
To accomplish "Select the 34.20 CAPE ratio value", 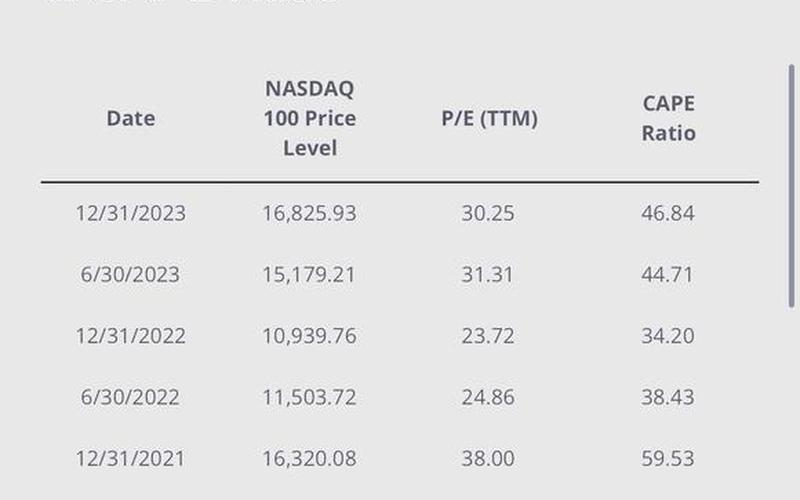I will 668,336.
